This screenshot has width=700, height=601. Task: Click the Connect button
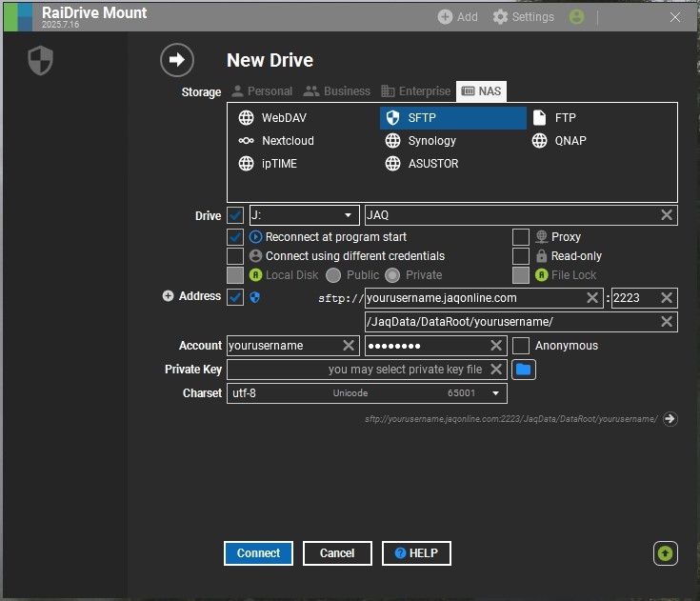(x=258, y=553)
